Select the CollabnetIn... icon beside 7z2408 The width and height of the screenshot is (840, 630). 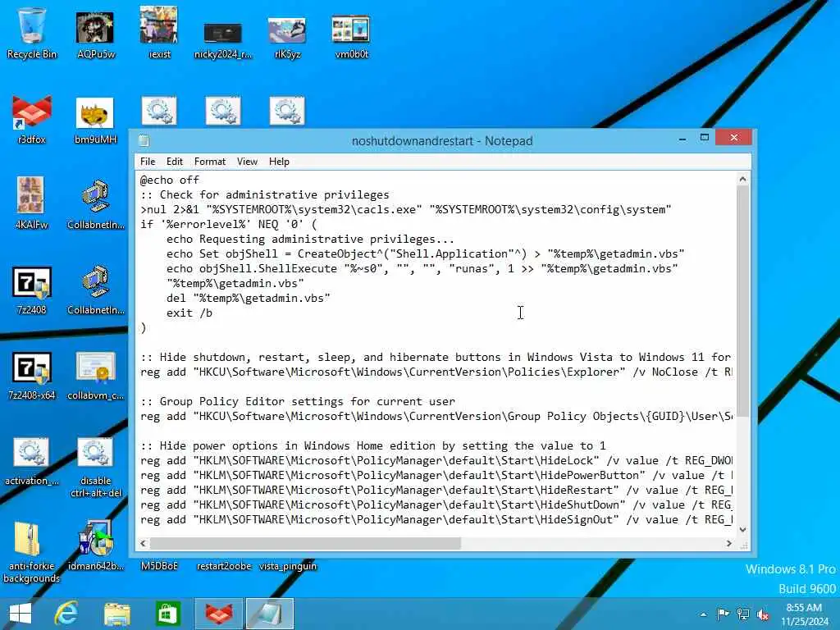[x=95, y=290]
